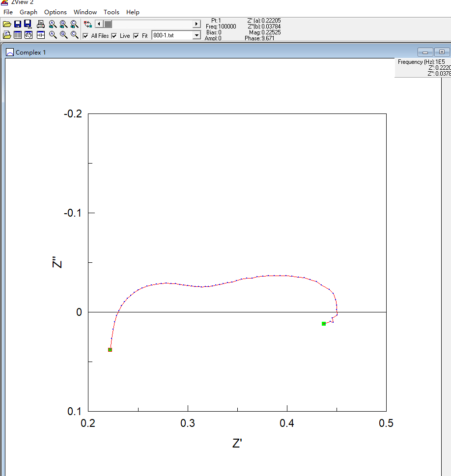Click the open folder icon in toolbar
This screenshot has width=451, height=476.
coord(7,24)
